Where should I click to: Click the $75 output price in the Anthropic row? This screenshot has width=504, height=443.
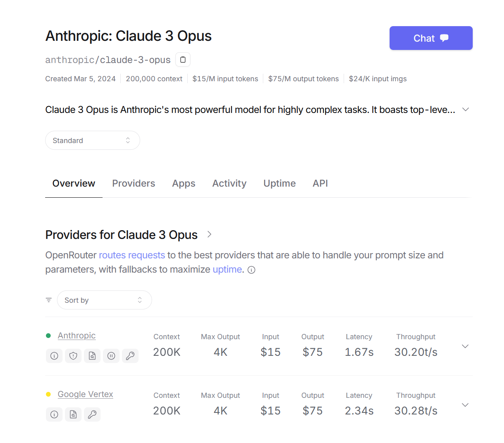313,352
